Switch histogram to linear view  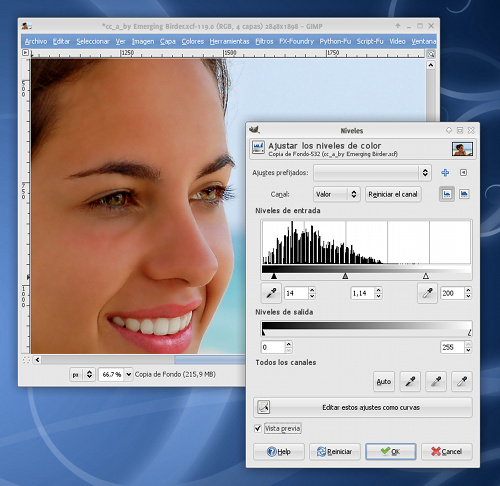coord(447,194)
